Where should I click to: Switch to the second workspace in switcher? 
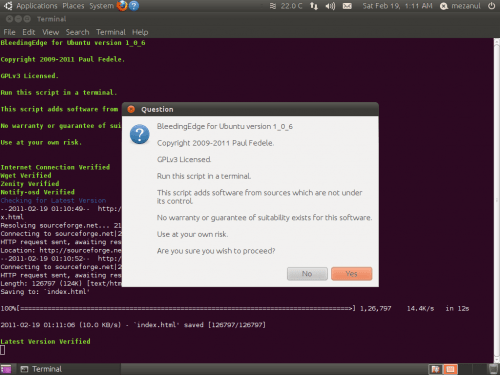pyautogui.click(x=450, y=369)
